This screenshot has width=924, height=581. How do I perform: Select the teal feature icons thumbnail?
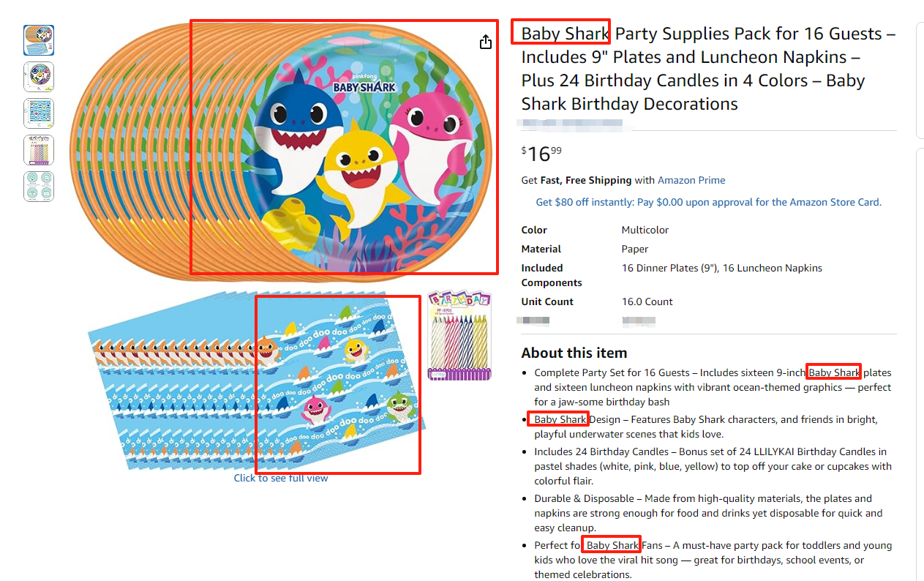coord(39,187)
